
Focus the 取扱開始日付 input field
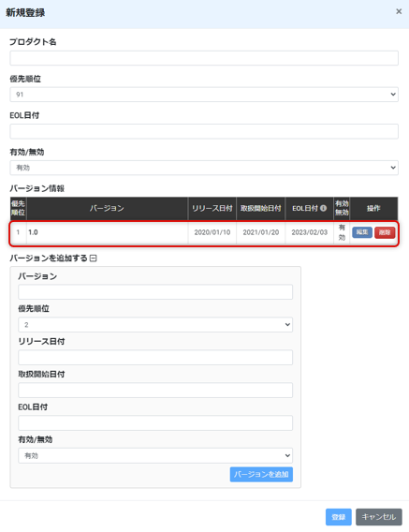pyautogui.click(x=155, y=391)
